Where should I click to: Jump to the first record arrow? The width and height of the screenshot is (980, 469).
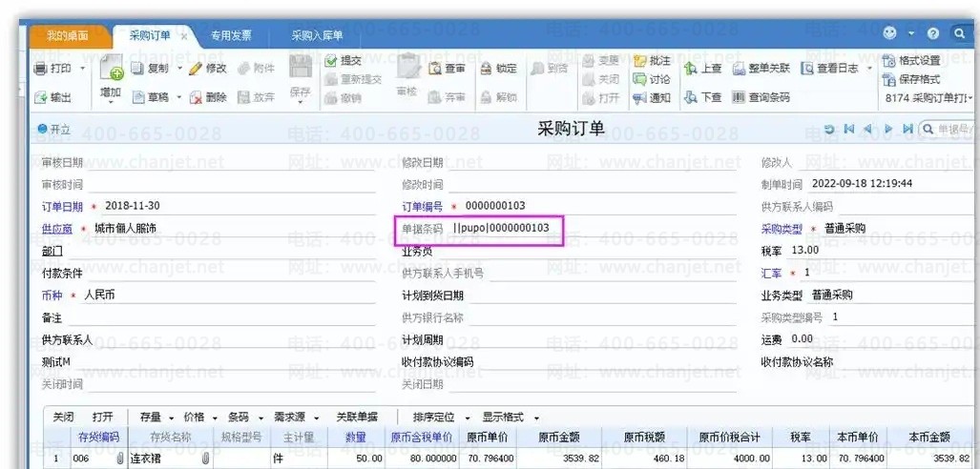(x=849, y=129)
